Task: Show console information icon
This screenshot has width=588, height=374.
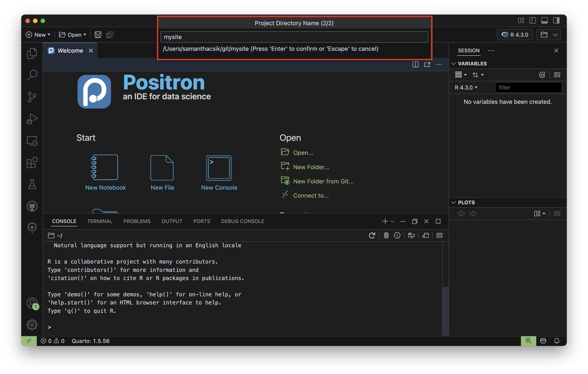Action: click(397, 235)
